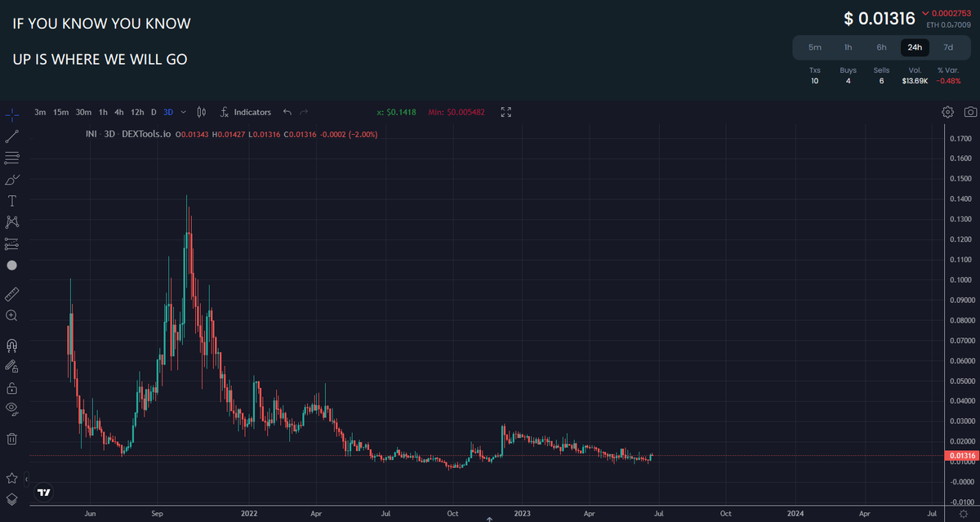
Task: Toggle magnet mode for drawings
Action: point(11,346)
